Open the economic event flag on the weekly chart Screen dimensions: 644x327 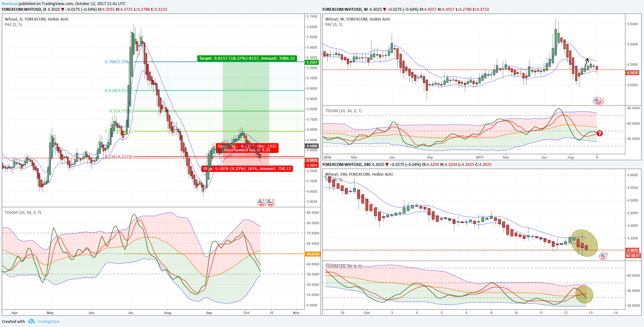click(x=598, y=101)
